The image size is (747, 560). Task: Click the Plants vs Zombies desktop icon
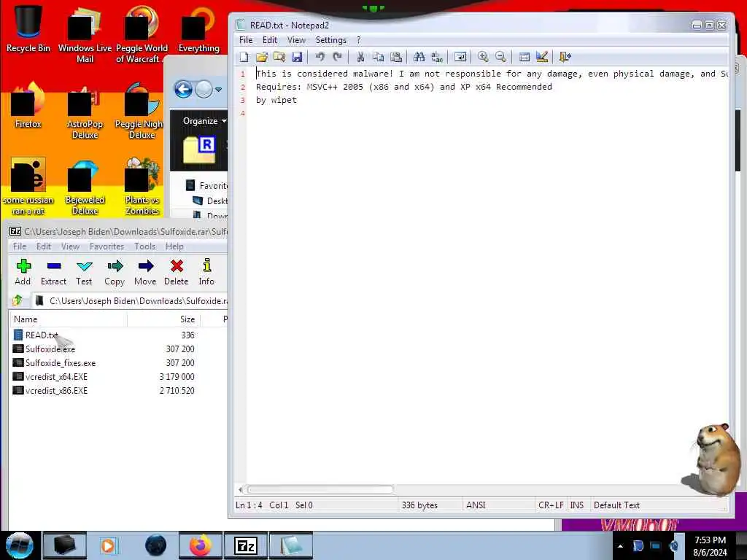pos(142,186)
